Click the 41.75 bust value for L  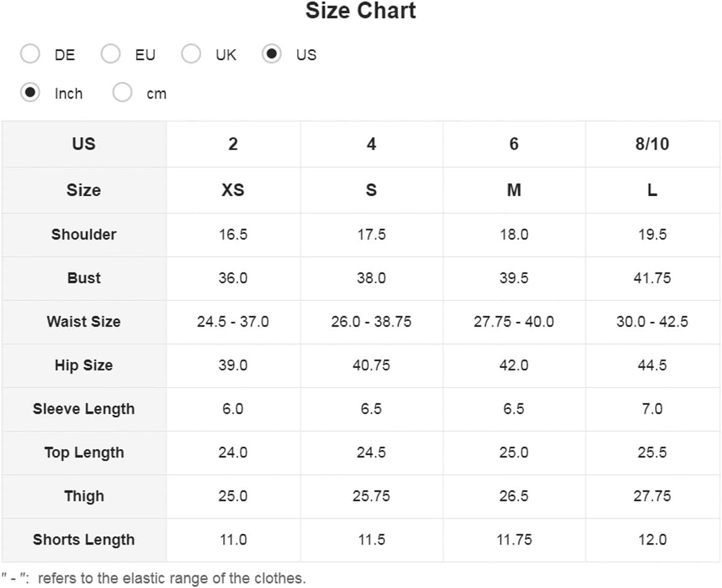click(x=652, y=278)
